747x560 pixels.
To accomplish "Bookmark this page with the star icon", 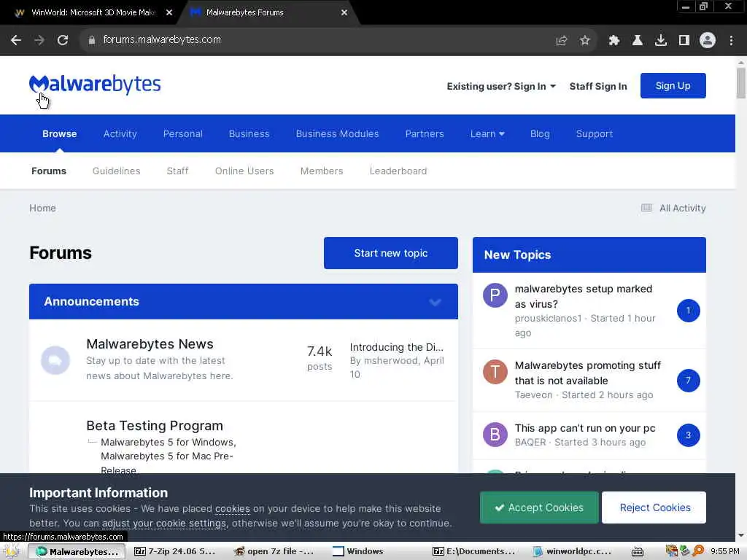I will click(585, 41).
